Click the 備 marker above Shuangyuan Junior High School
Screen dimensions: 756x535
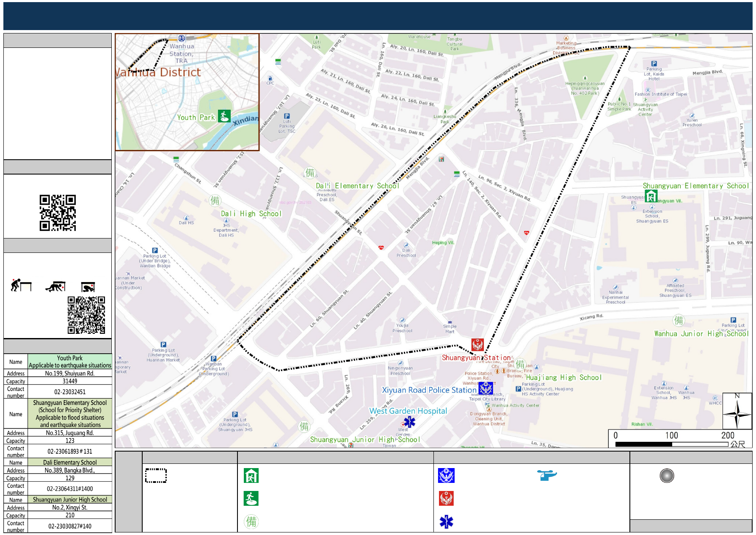pyautogui.click(x=304, y=427)
